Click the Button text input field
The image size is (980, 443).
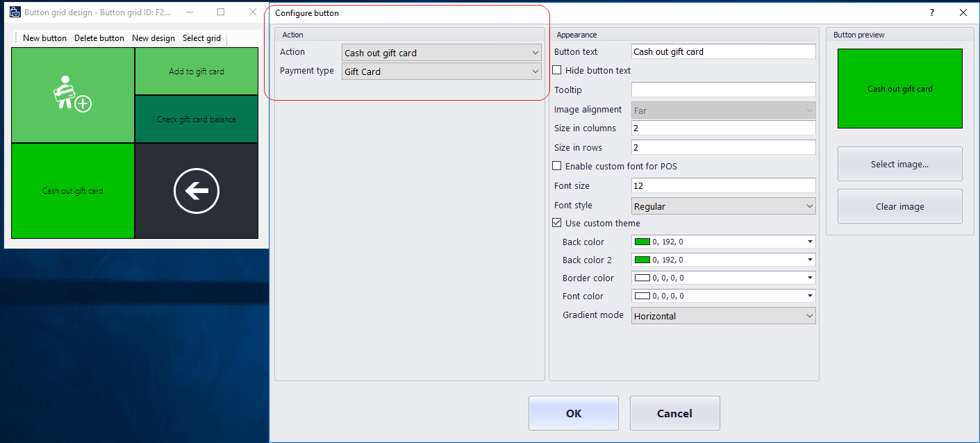724,51
